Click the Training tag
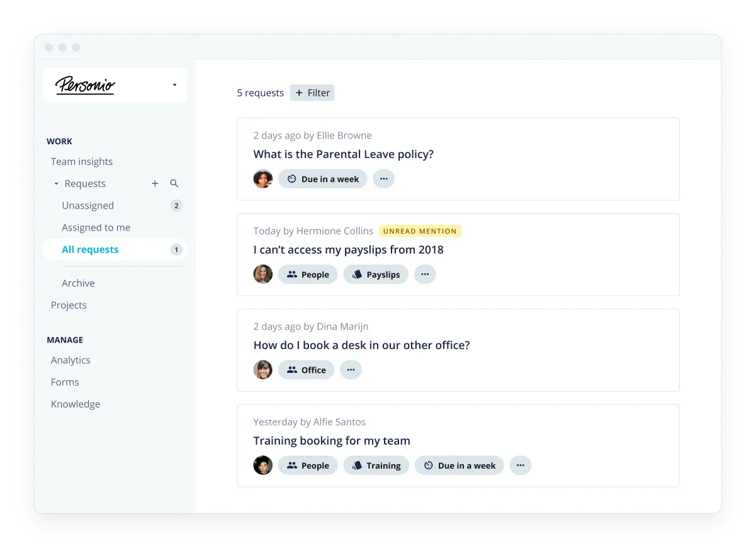 click(x=376, y=465)
